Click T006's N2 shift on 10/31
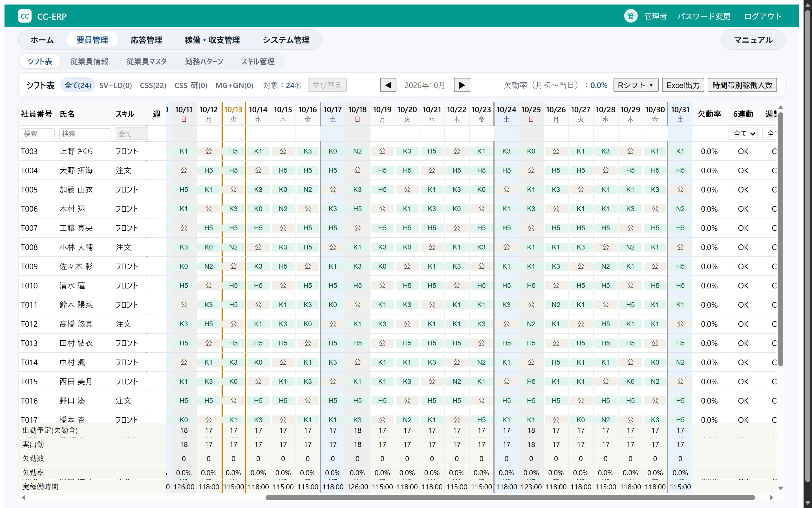Screen dimensions: 812x508 click(680, 209)
